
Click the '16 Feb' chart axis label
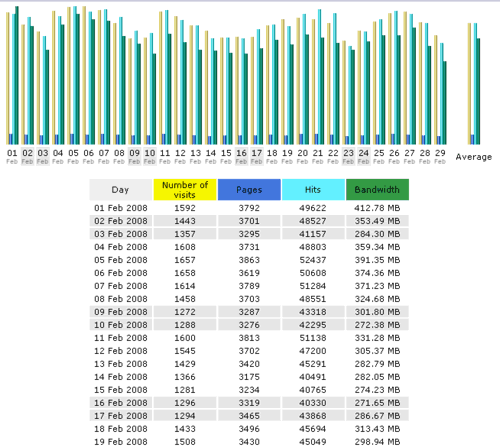[241, 156]
